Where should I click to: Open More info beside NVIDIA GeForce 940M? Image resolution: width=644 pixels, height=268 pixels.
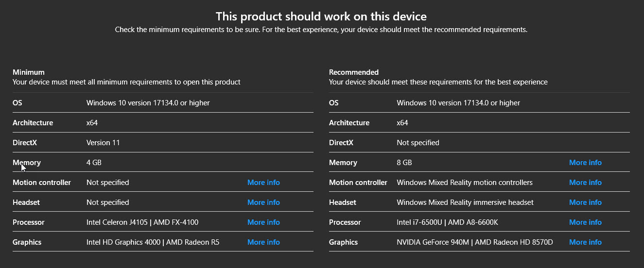coord(585,242)
